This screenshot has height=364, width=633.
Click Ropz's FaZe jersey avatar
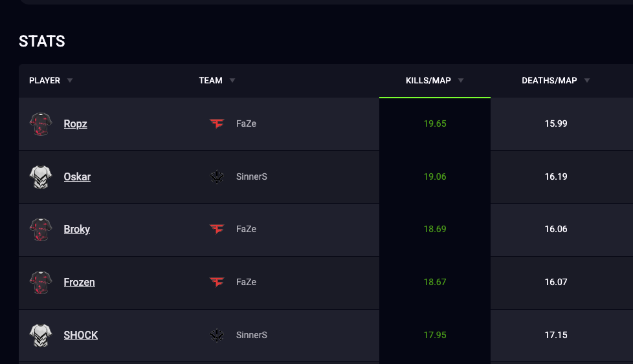[x=41, y=123]
